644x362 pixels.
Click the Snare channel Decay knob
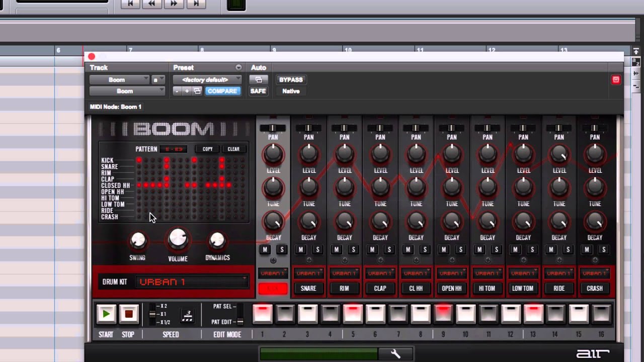pyautogui.click(x=309, y=221)
